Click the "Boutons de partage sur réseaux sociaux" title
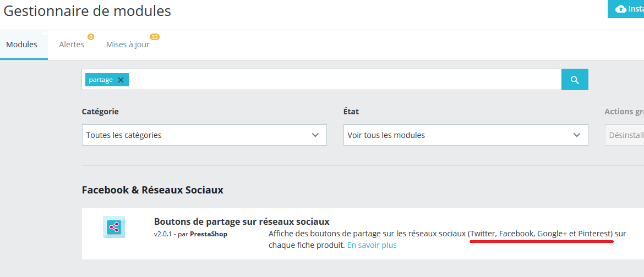644x277 pixels. [x=242, y=221]
